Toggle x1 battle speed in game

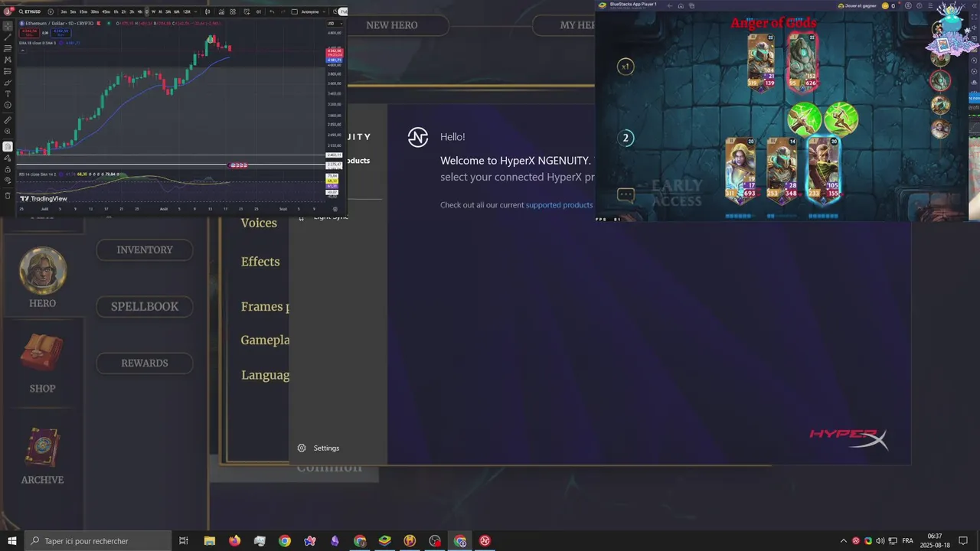pos(626,67)
